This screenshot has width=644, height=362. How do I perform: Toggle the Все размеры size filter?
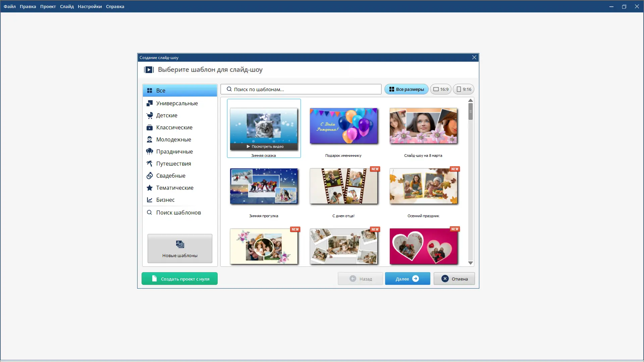point(406,89)
